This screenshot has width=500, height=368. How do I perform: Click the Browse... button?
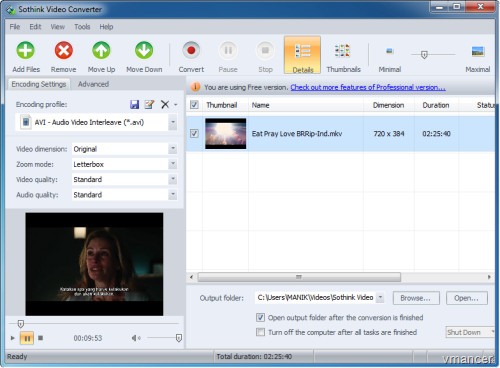pos(416,298)
